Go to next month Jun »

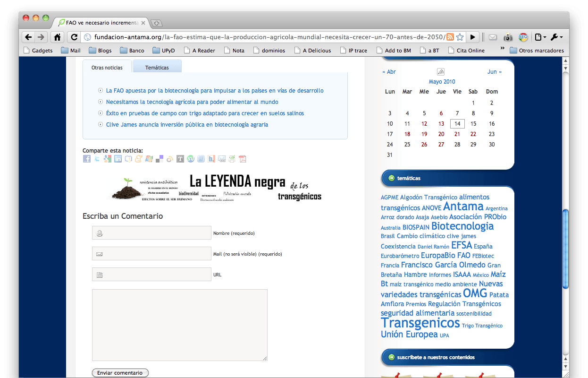click(x=495, y=72)
